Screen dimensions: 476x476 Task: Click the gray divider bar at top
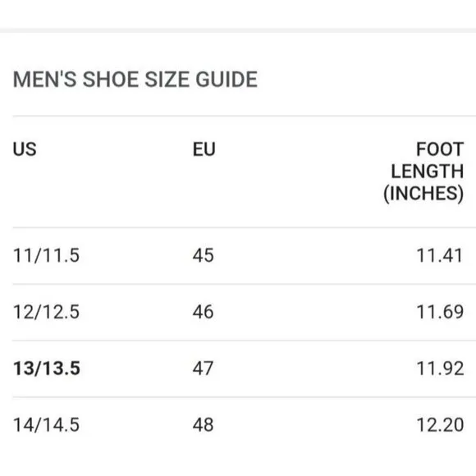coord(238,30)
